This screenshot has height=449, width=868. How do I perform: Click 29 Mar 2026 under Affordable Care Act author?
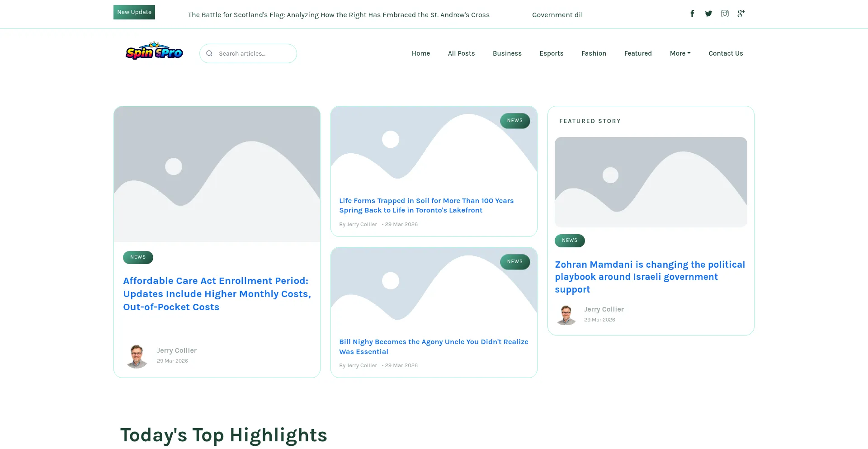click(x=172, y=361)
